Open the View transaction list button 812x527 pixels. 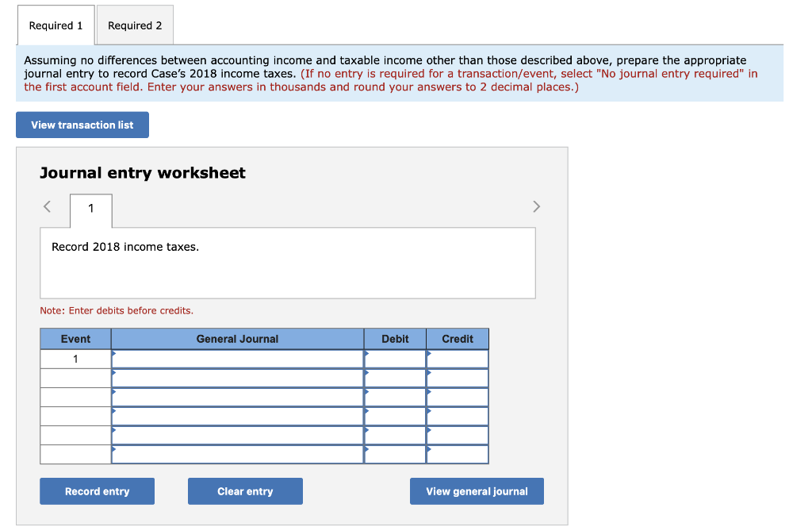coord(82,125)
